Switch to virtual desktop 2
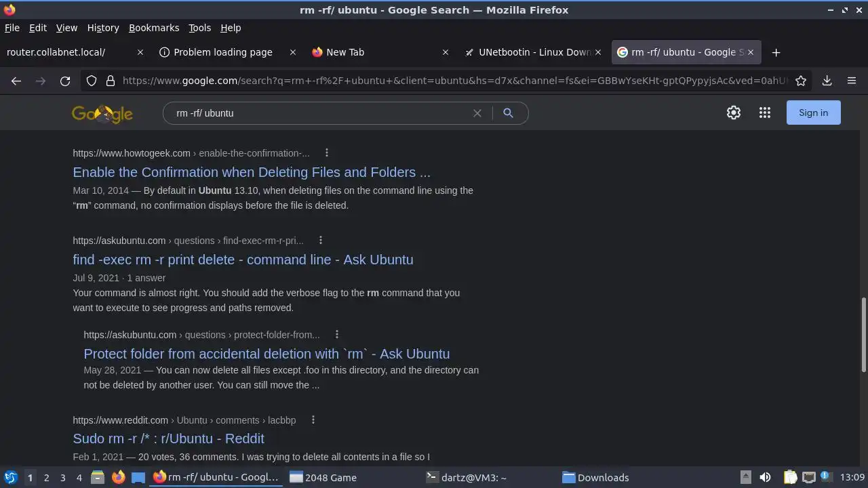Image resolution: width=868 pixels, height=488 pixels. point(46,478)
